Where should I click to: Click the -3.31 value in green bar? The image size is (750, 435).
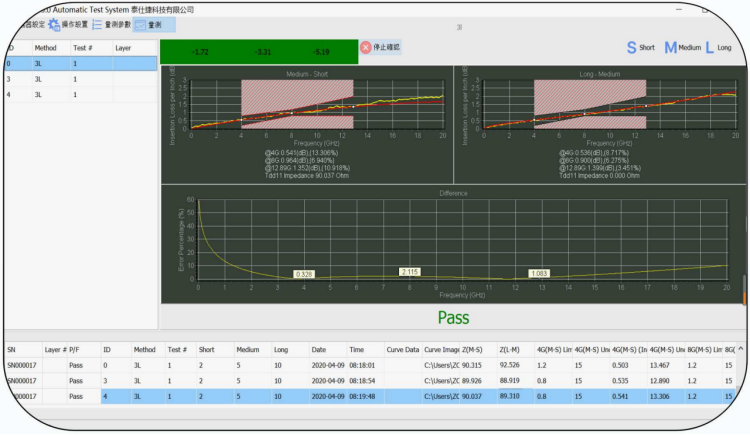point(263,52)
